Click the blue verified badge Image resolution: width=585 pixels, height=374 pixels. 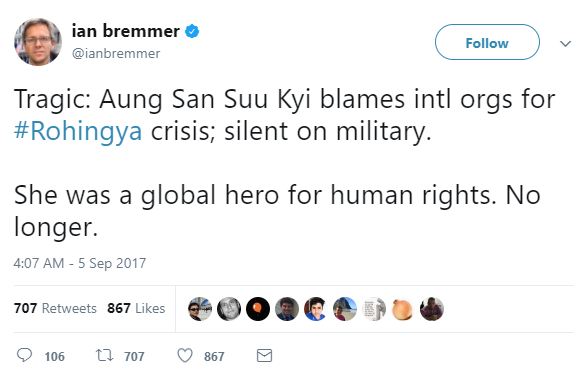192,31
